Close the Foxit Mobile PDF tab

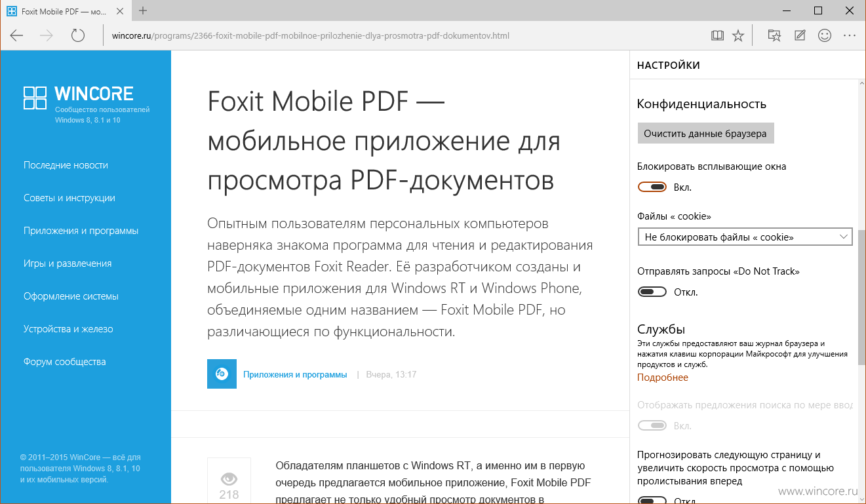[x=121, y=11]
